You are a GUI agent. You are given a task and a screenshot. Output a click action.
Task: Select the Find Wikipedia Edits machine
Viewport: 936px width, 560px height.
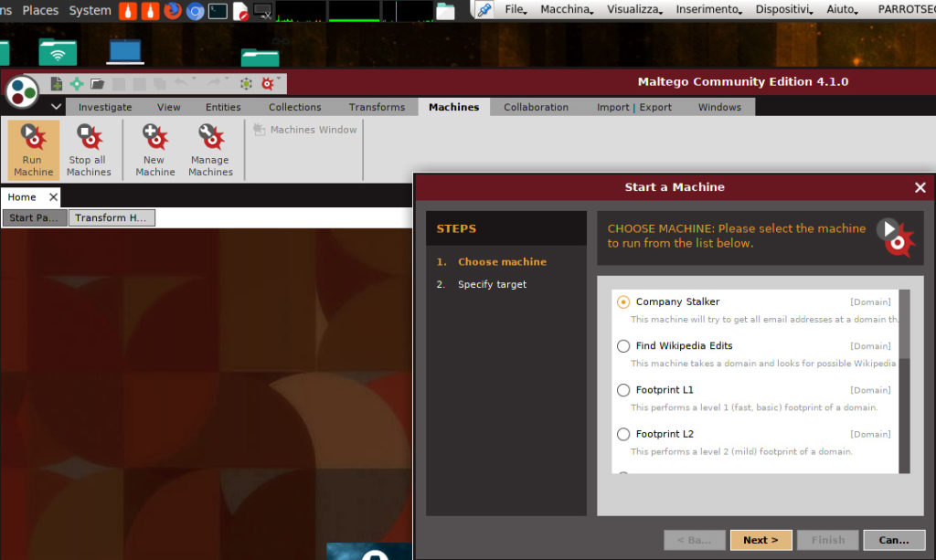click(x=623, y=346)
